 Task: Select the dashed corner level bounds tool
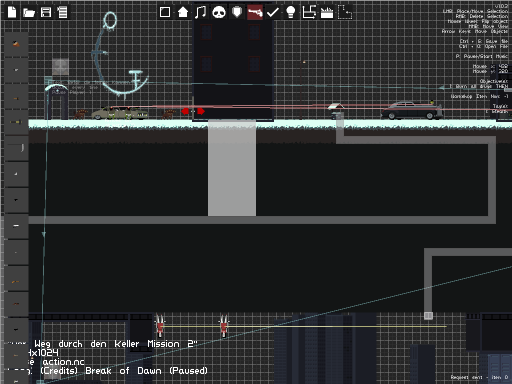coord(345,12)
